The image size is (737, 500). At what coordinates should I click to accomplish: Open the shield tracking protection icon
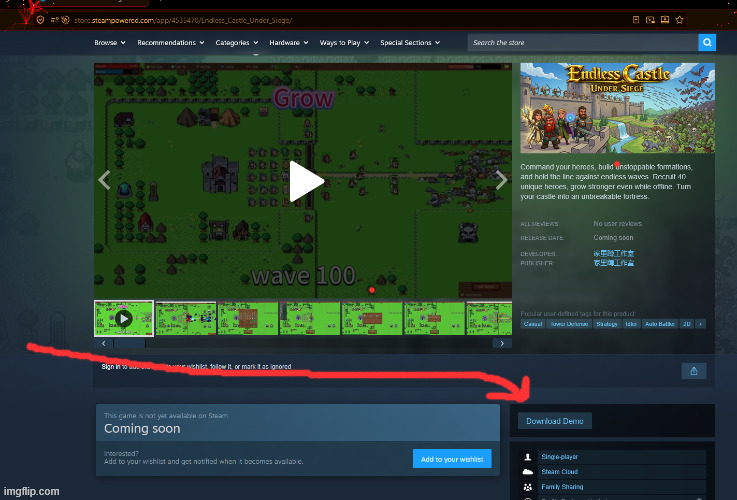point(40,20)
